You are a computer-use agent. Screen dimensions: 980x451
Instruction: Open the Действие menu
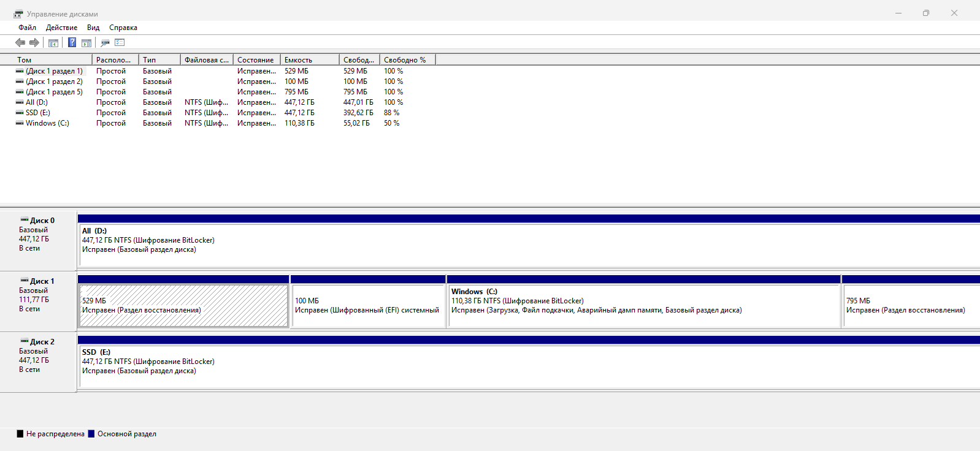pos(61,28)
